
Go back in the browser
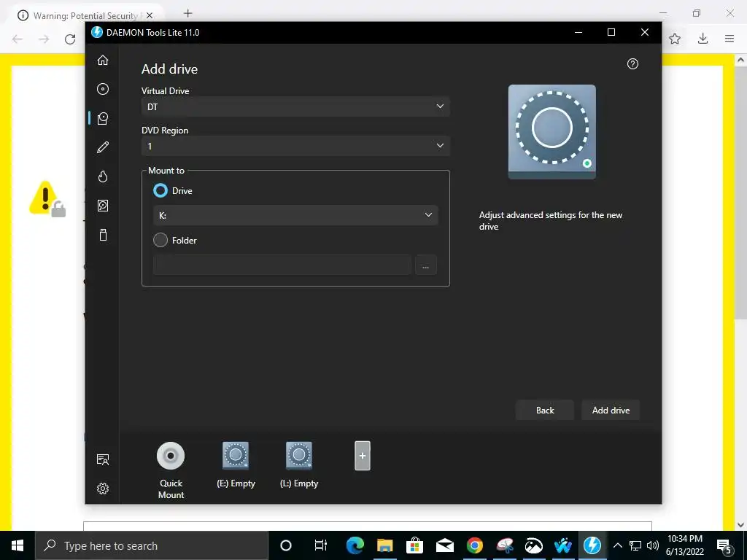(18, 39)
